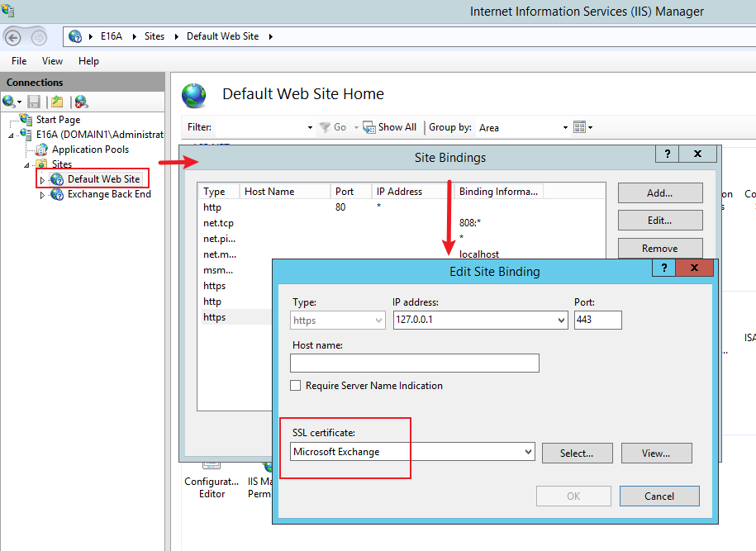Click the Host name input field
Viewport: 756px width, 551px height.
415,363
